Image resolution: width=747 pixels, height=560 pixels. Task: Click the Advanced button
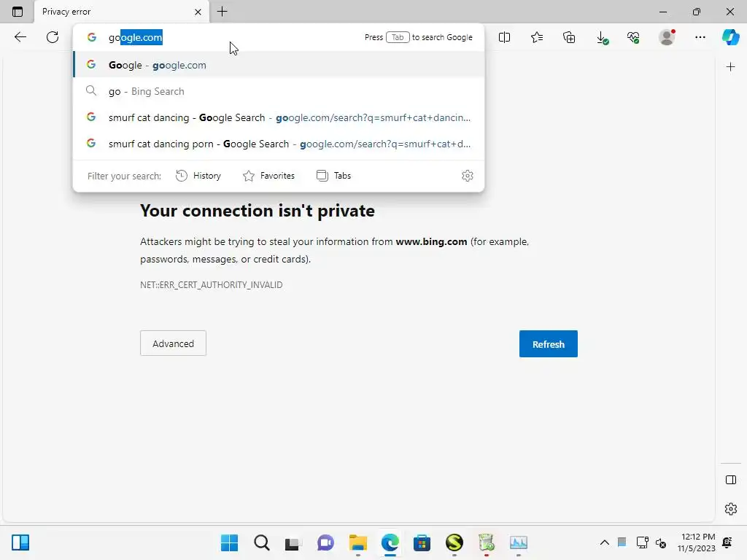click(x=173, y=343)
